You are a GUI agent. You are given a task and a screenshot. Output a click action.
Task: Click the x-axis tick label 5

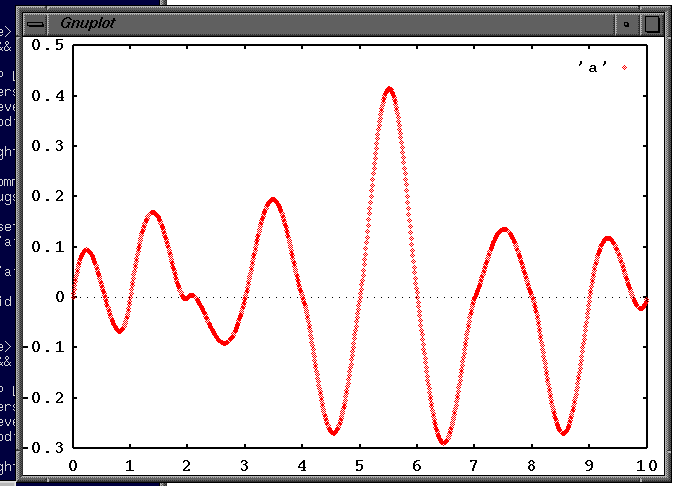[359, 465]
